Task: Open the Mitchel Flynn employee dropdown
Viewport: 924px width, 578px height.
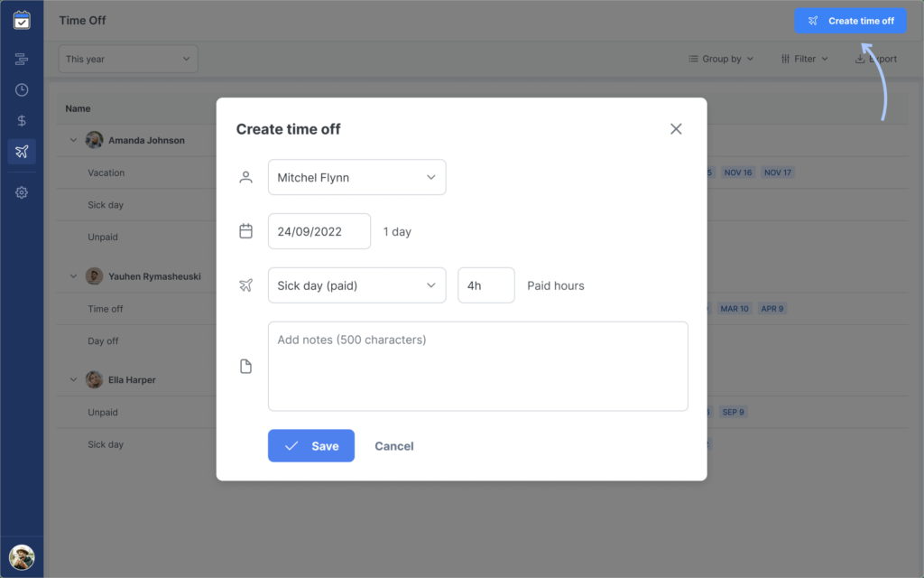Action: (x=356, y=177)
